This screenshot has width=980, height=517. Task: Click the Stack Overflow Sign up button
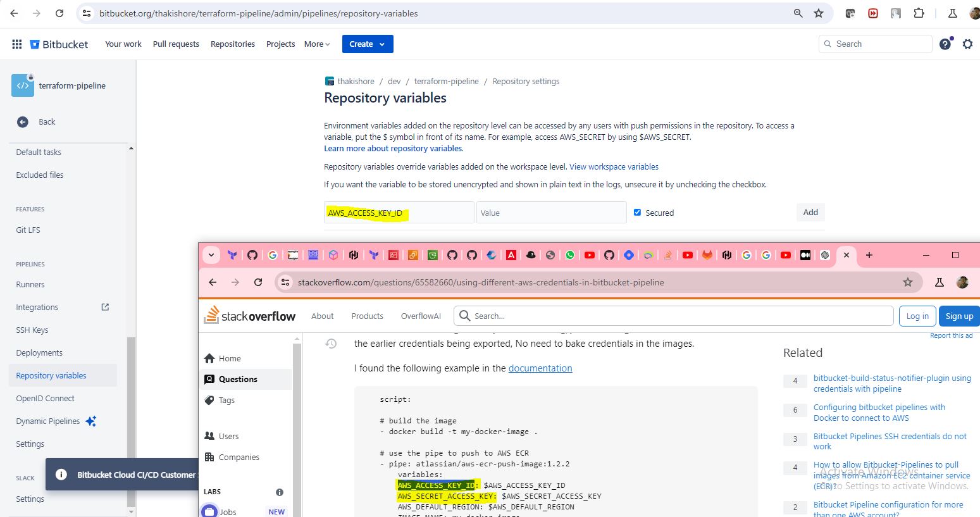[959, 316]
